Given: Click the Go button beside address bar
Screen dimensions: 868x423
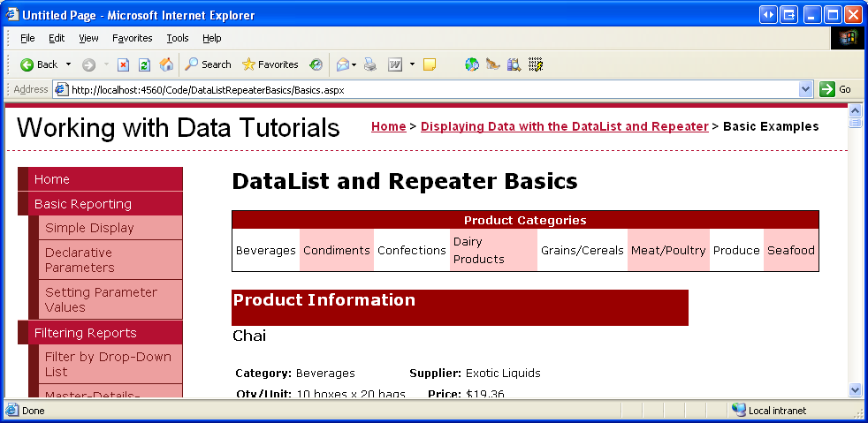Looking at the screenshot, I should tap(836, 89).
